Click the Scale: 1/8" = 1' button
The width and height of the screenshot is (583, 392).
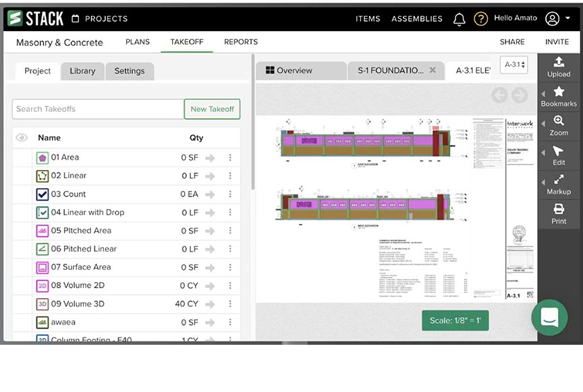point(455,320)
